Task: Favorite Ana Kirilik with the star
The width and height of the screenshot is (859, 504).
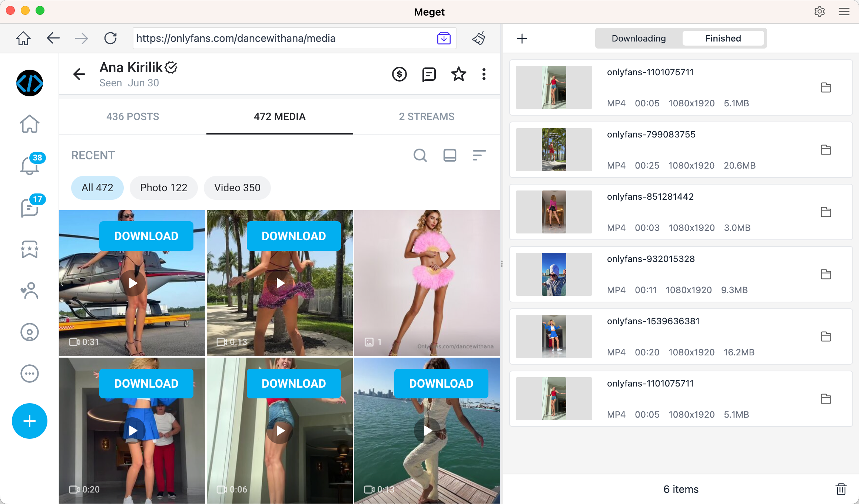Action: 458,74
